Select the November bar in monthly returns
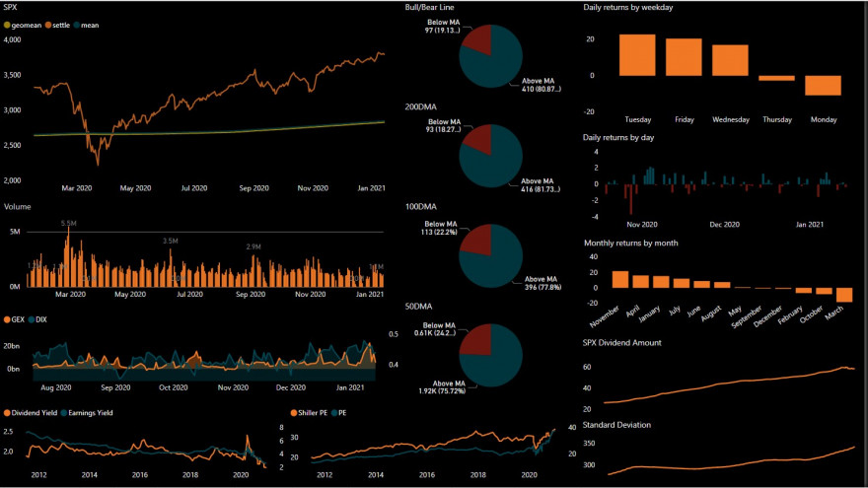This screenshot has width=868, height=488. pyautogui.click(x=620, y=279)
